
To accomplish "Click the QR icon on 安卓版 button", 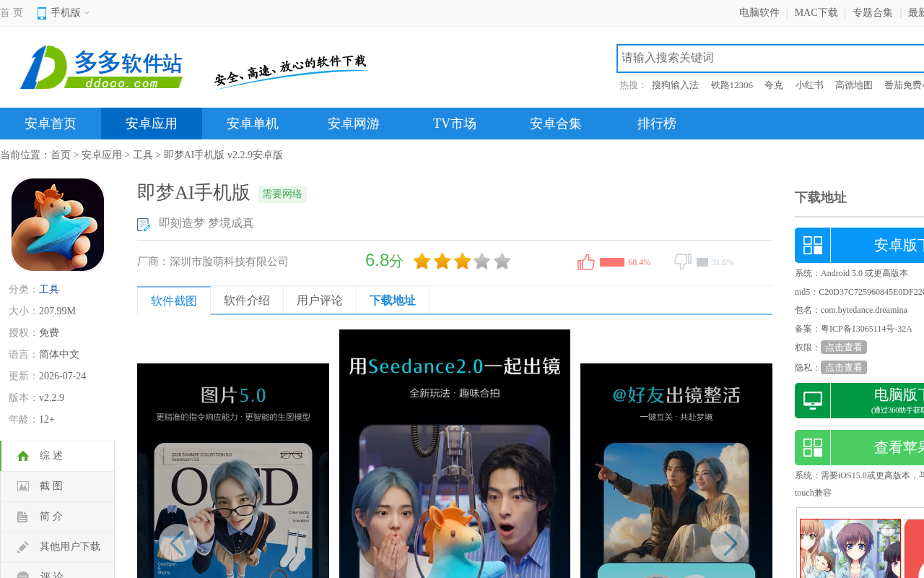I will 813,246.
